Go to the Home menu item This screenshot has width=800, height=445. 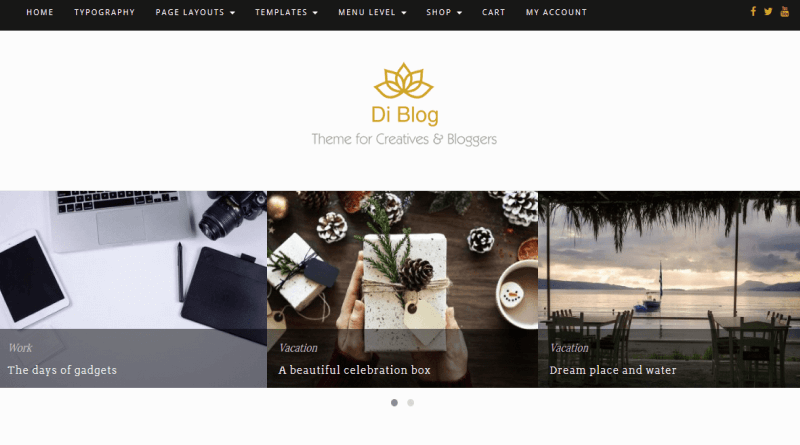pyautogui.click(x=40, y=12)
